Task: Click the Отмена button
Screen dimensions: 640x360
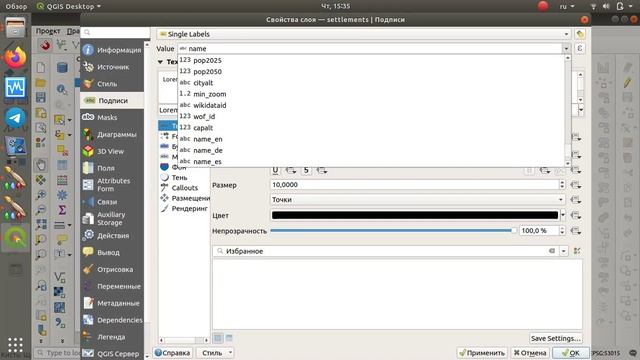Action: [x=530, y=353]
